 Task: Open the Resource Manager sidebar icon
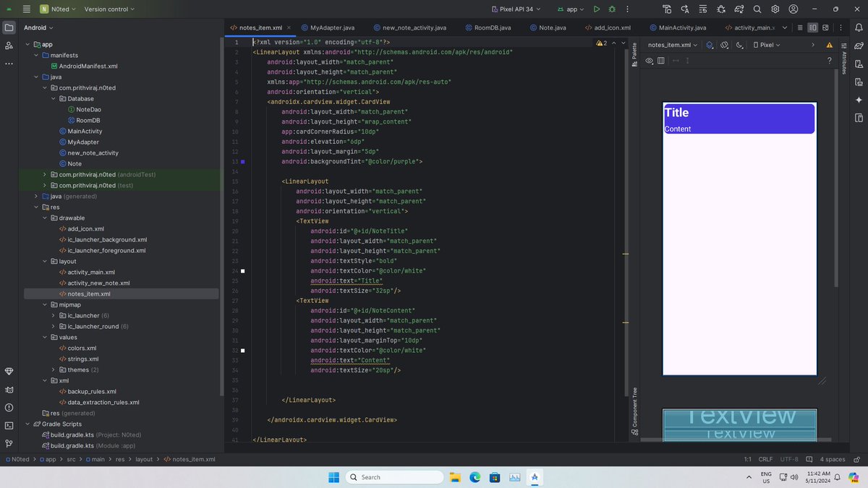(x=9, y=46)
